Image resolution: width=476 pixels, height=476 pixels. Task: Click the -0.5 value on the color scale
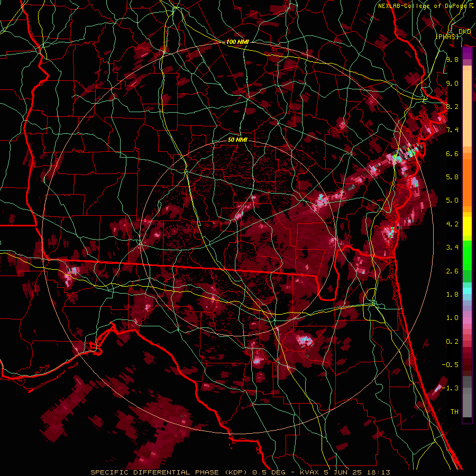point(450,365)
